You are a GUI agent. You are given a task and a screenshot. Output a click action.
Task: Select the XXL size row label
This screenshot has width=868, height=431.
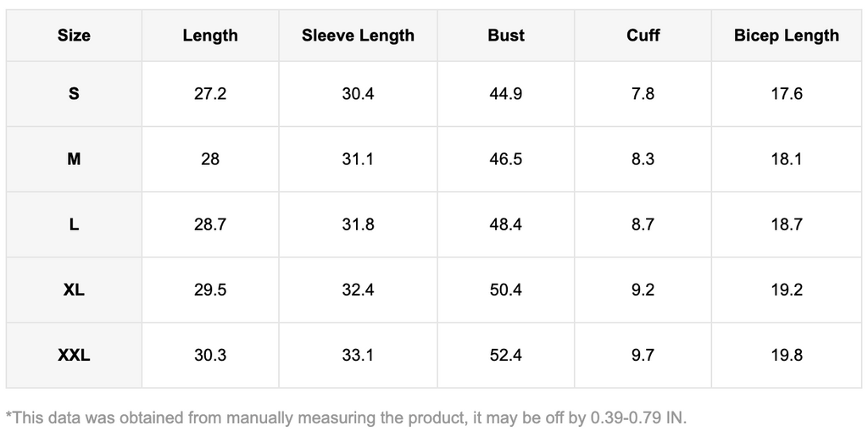[x=74, y=356]
